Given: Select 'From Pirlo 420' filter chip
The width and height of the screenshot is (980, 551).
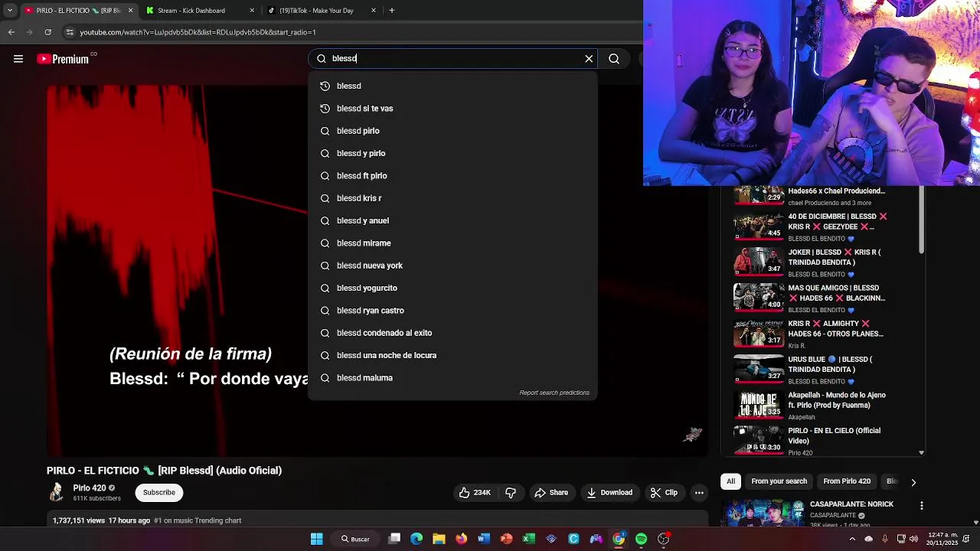Looking at the screenshot, I should (x=847, y=481).
